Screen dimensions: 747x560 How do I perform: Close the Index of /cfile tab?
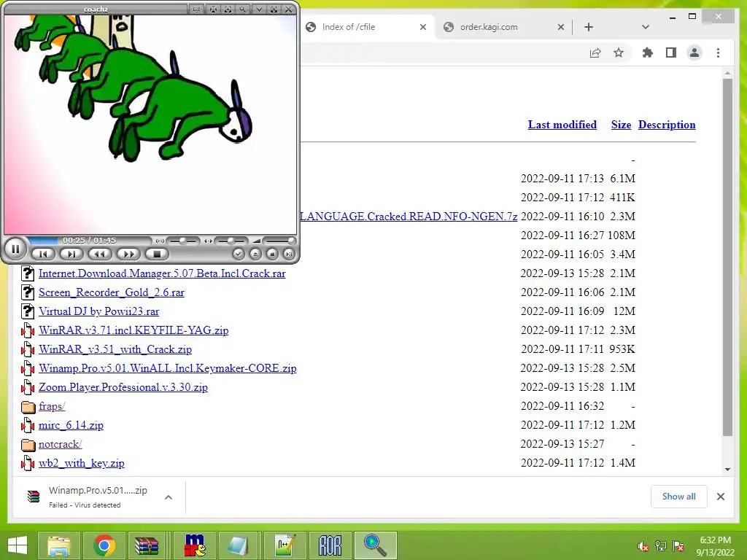pos(422,27)
